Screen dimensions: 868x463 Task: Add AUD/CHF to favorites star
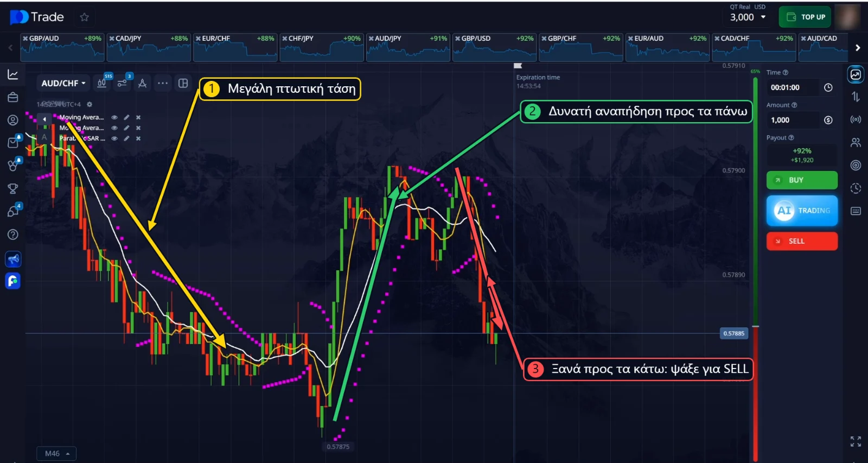84,17
